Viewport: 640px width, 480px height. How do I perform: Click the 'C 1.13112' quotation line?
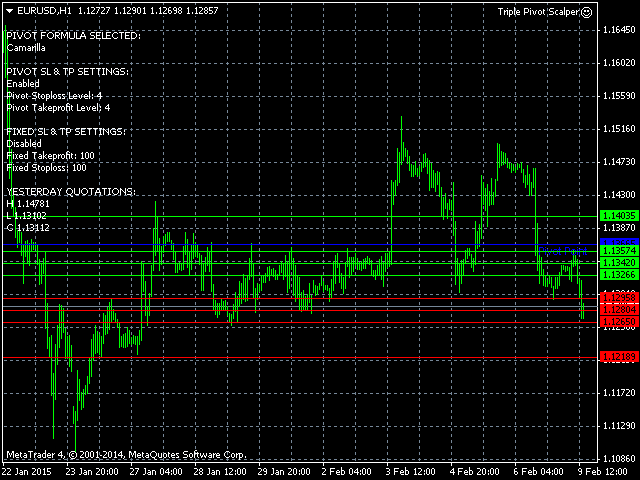click(x=28, y=228)
